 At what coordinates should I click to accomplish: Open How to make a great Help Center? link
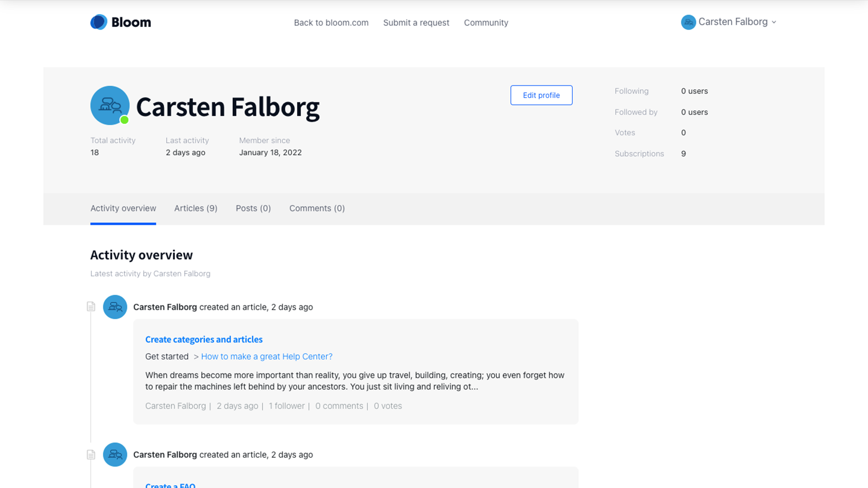(267, 357)
